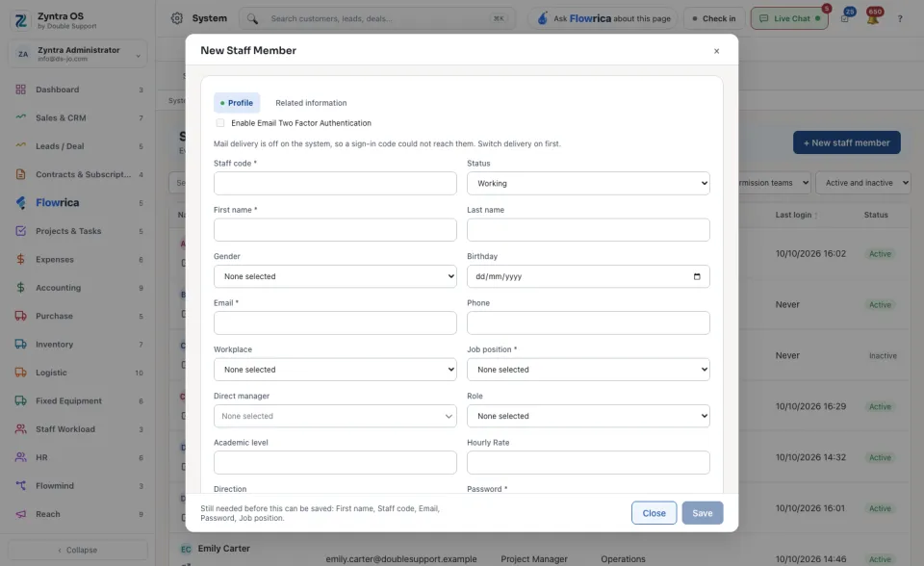This screenshot has height=566, width=924.
Task: Open the tasks icon with badge 25
Action: click(845, 18)
